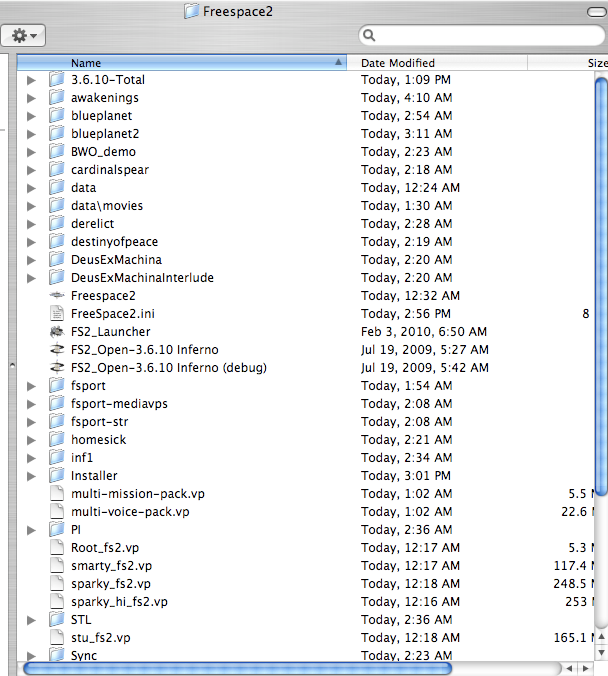Select the FreeSpace2.ini document icon
This screenshot has width=608, height=676.
(x=57, y=313)
